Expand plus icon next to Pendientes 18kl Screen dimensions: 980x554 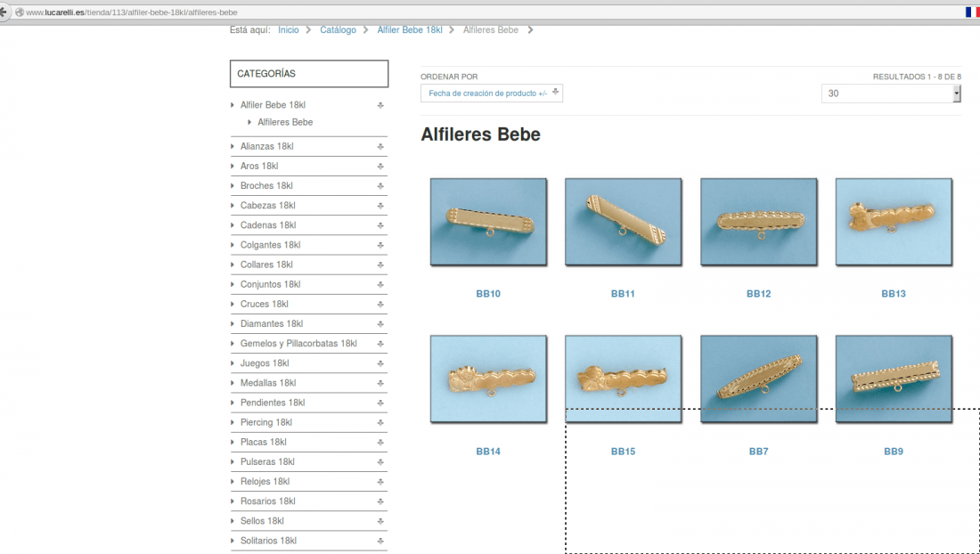pyautogui.click(x=380, y=403)
